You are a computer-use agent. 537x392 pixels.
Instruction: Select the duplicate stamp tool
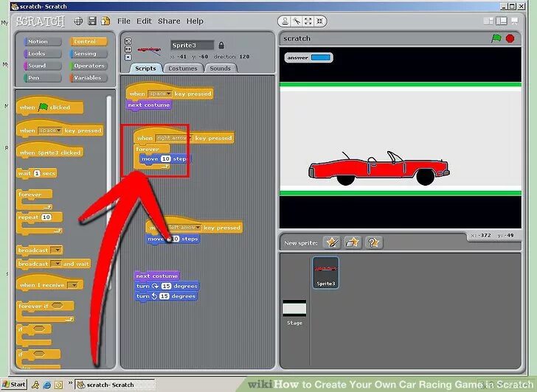[285, 21]
